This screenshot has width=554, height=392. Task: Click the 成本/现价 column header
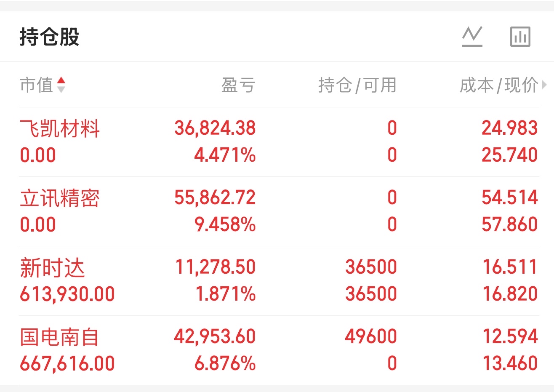click(x=498, y=85)
